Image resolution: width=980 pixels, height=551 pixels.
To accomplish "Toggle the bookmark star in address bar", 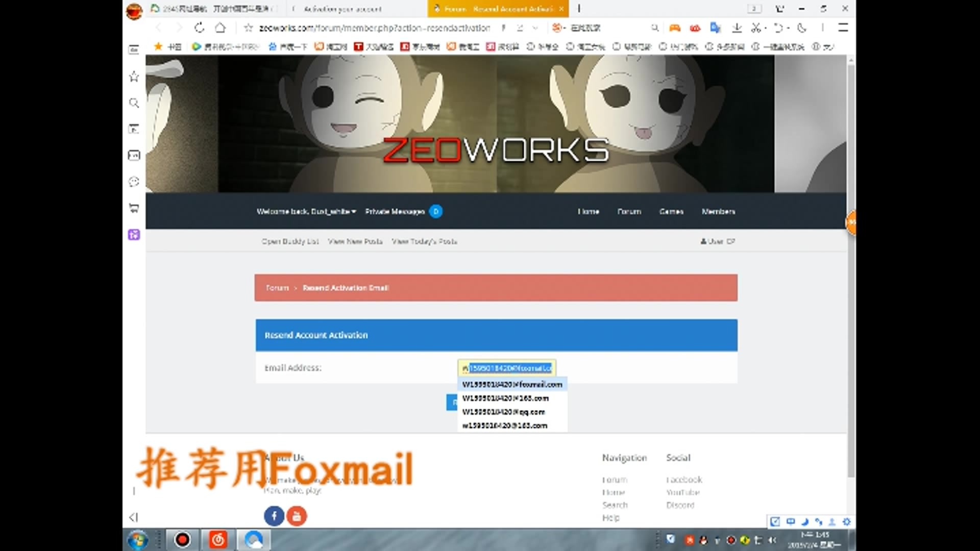I will [249, 28].
